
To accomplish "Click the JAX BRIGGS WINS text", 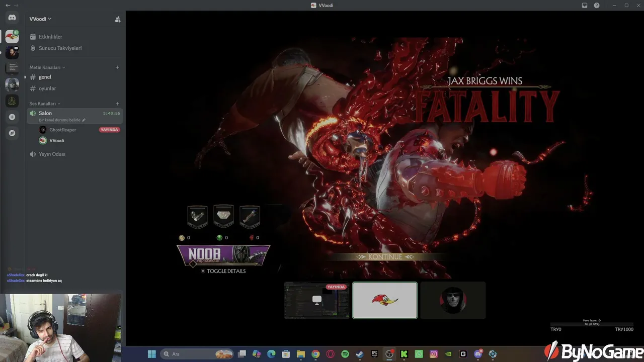I will point(485,81).
